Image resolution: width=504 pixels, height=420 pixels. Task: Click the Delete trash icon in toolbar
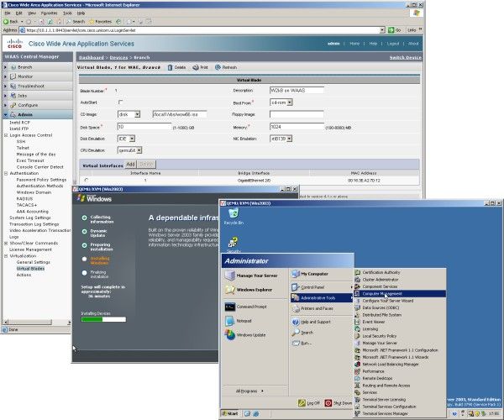pyautogui.click(x=170, y=67)
